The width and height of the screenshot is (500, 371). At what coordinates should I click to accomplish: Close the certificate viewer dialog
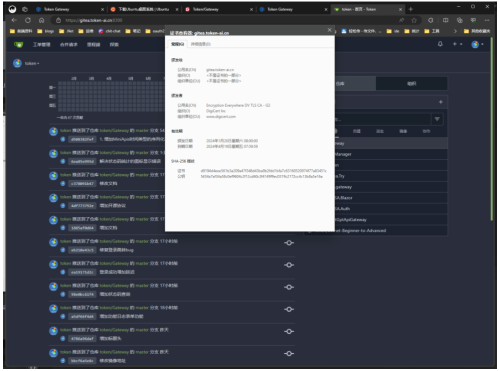click(x=329, y=30)
